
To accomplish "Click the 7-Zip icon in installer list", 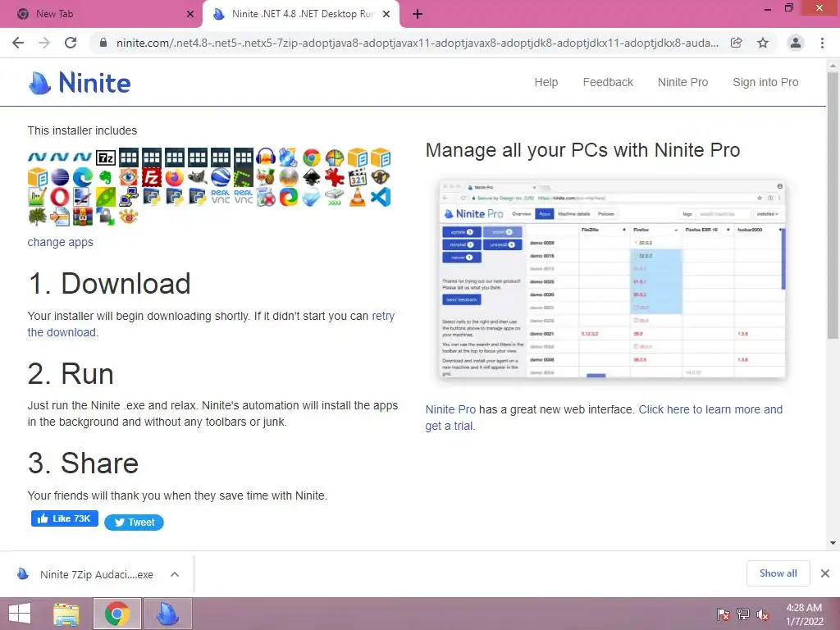I will pyautogui.click(x=106, y=157).
